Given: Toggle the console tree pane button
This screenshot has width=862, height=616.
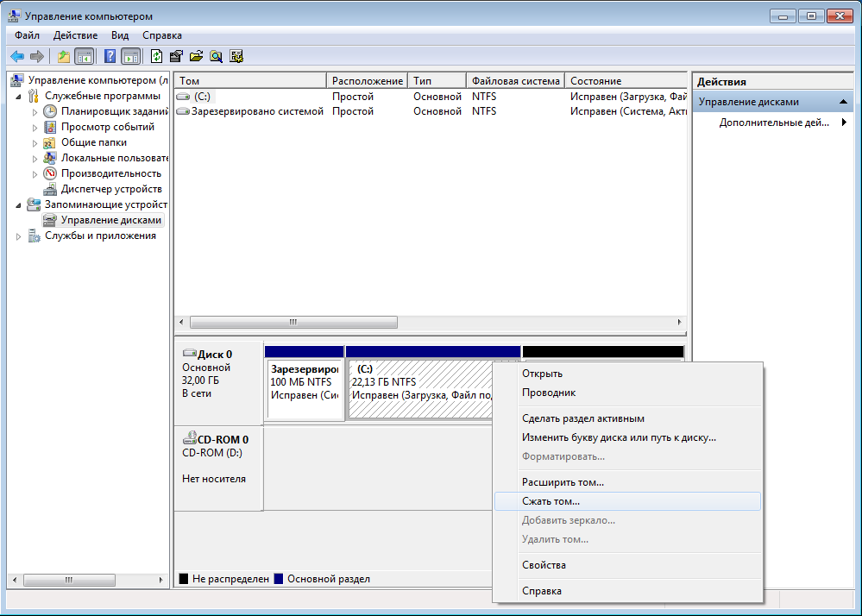Looking at the screenshot, I should [x=84, y=56].
